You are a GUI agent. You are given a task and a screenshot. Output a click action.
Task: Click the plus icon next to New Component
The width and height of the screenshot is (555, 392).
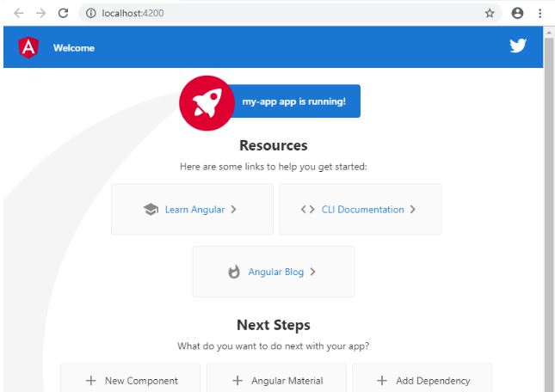[91, 380]
